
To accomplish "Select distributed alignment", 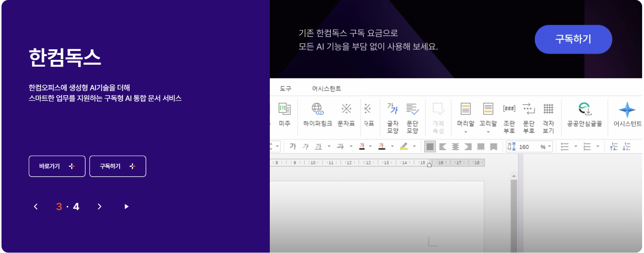I will [481, 146].
